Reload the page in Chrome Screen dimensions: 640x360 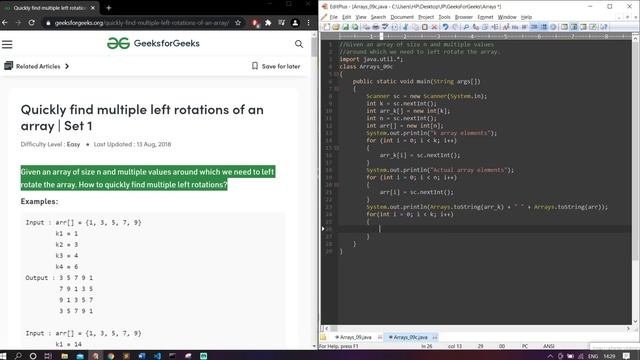coord(31,23)
